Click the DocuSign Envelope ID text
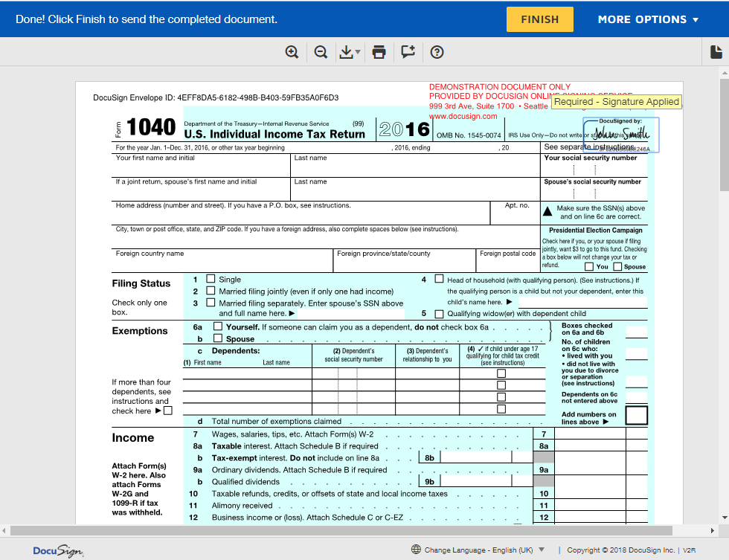The width and height of the screenshot is (729, 560). (216, 97)
